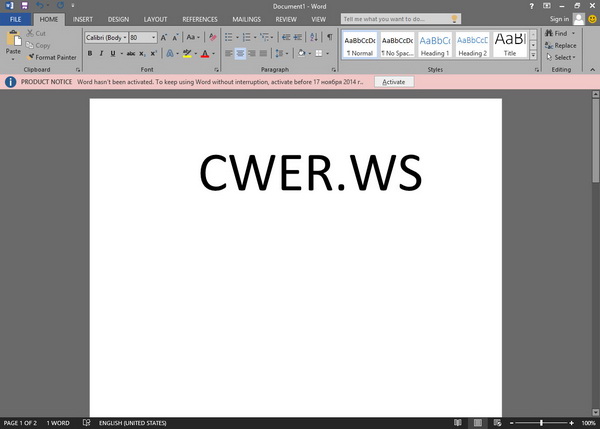600x429 pixels.
Task: Apply subscript formatting
Action: click(142, 54)
